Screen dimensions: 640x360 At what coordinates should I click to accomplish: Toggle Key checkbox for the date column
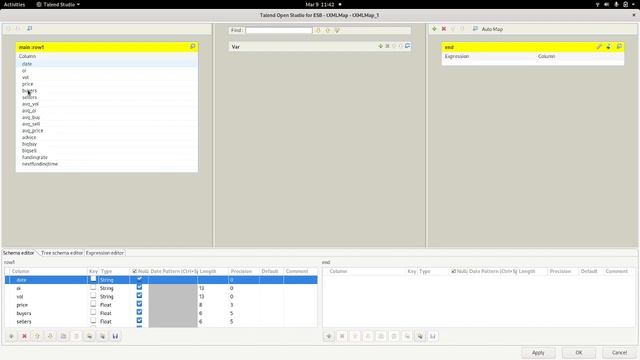pyautogui.click(x=93, y=279)
